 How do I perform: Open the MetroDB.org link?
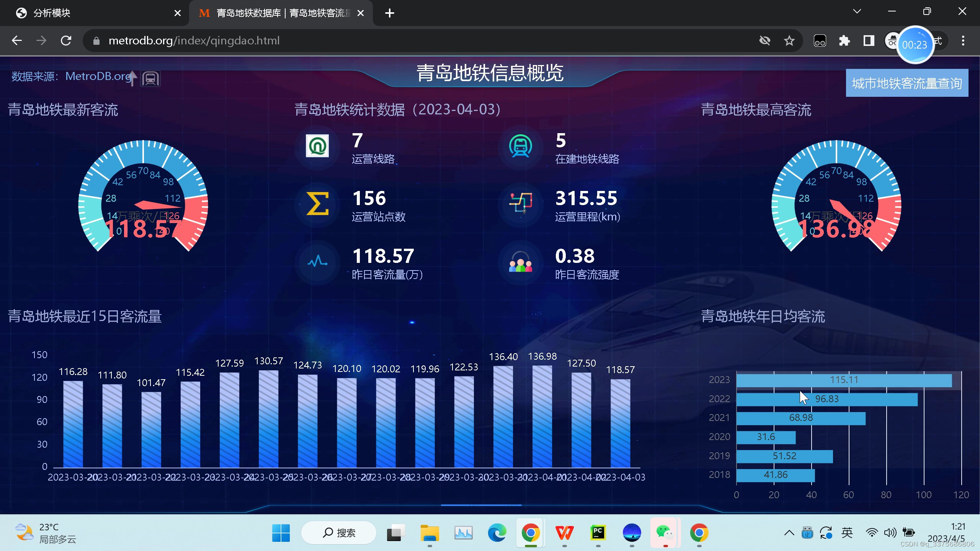pos(98,76)
